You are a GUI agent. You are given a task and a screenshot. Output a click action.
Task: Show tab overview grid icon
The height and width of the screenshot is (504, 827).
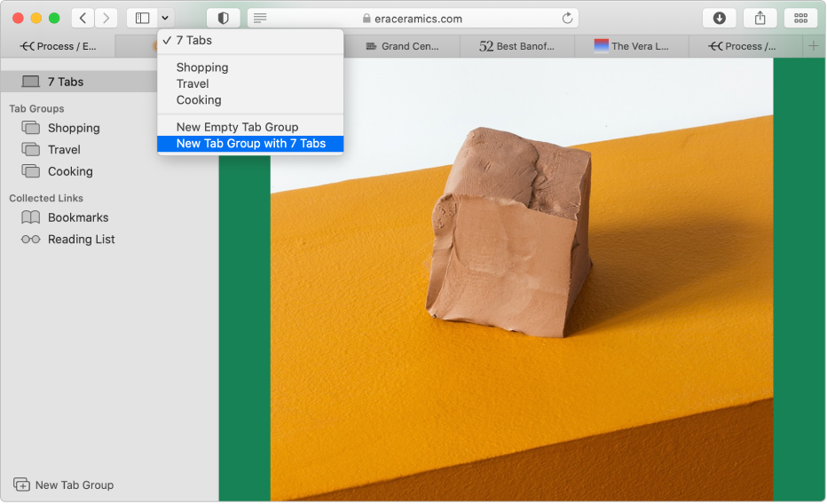coord(800,19)
